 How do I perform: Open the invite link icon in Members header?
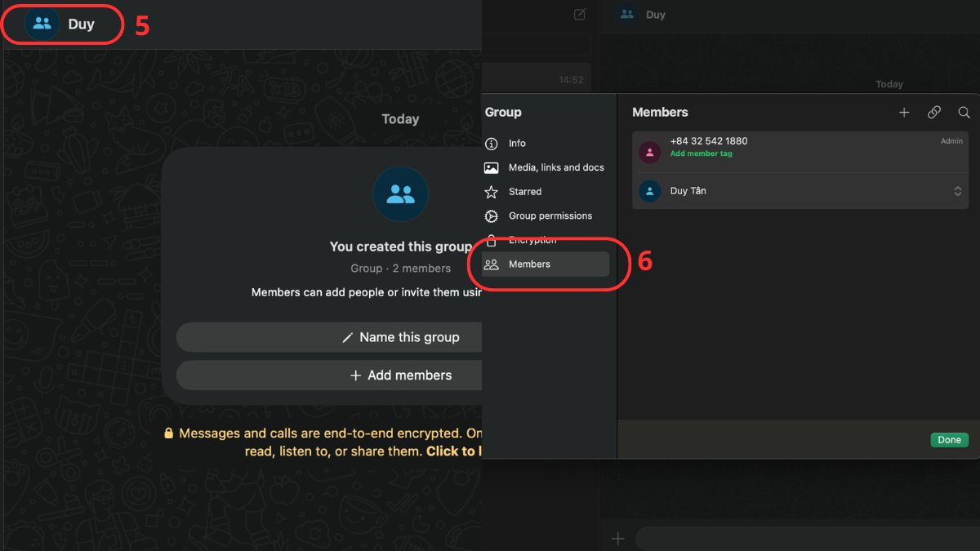click(934, 112)
